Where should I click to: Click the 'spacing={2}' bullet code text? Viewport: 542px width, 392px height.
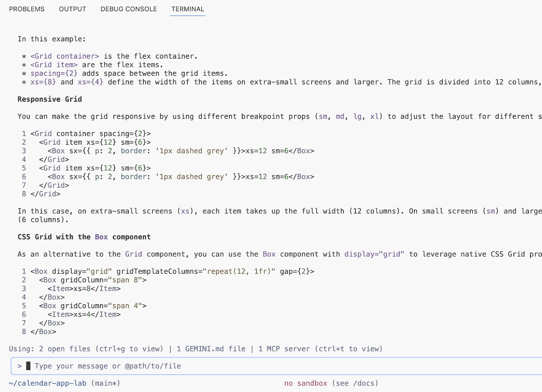tap(54, 74)
